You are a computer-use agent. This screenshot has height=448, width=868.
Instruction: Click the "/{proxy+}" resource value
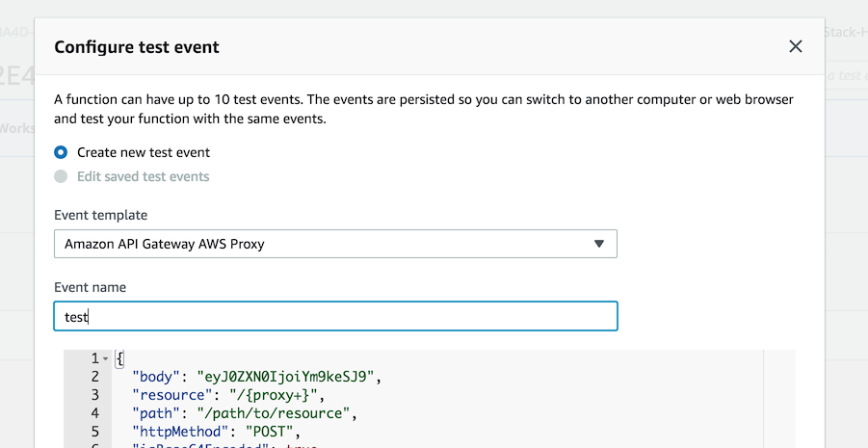(x=272, y=395)
